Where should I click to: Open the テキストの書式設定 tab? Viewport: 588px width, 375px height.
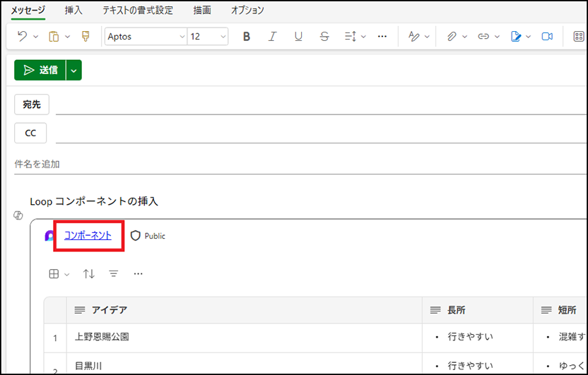tap(138, 10)
